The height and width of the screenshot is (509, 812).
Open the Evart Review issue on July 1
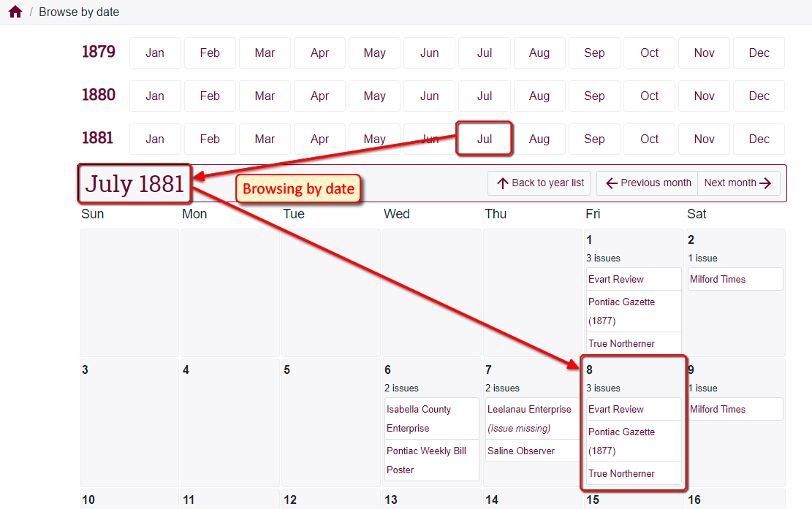click(x=616, y=279)
